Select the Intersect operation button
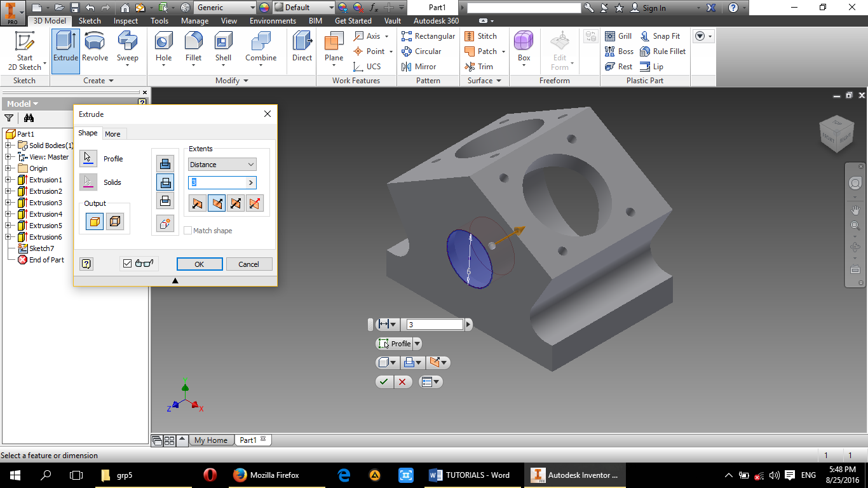This screenshot has width=868, height=488. coord(165,201)
